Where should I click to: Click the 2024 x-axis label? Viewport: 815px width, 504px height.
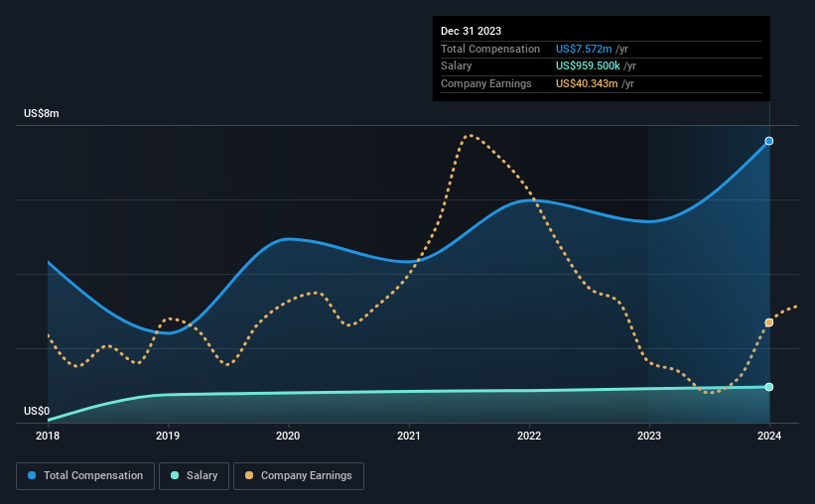pyautogui.click(x=769, y=436)
